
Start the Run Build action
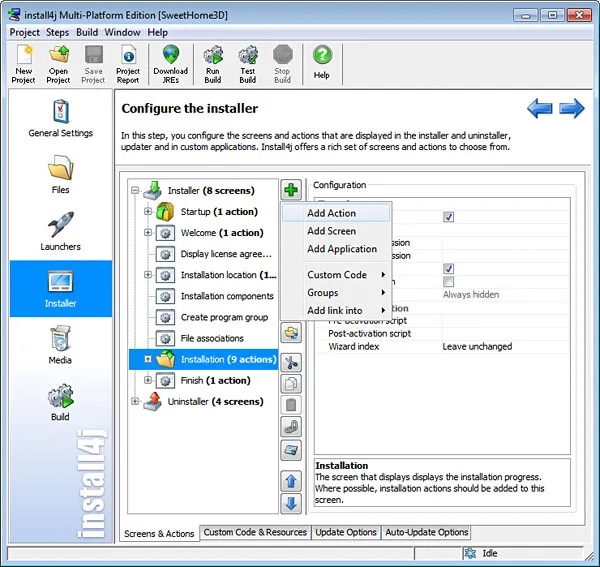click(x=213, y=64)
